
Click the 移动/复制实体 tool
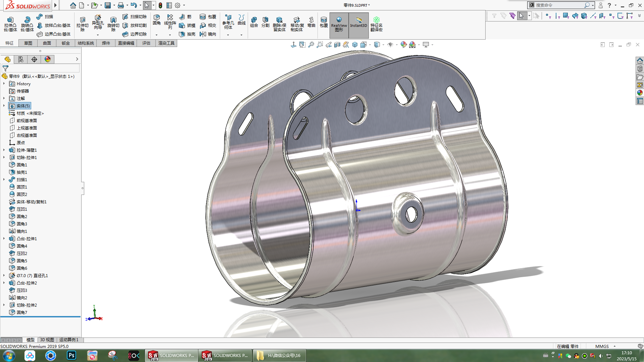[x=297, y=24]
